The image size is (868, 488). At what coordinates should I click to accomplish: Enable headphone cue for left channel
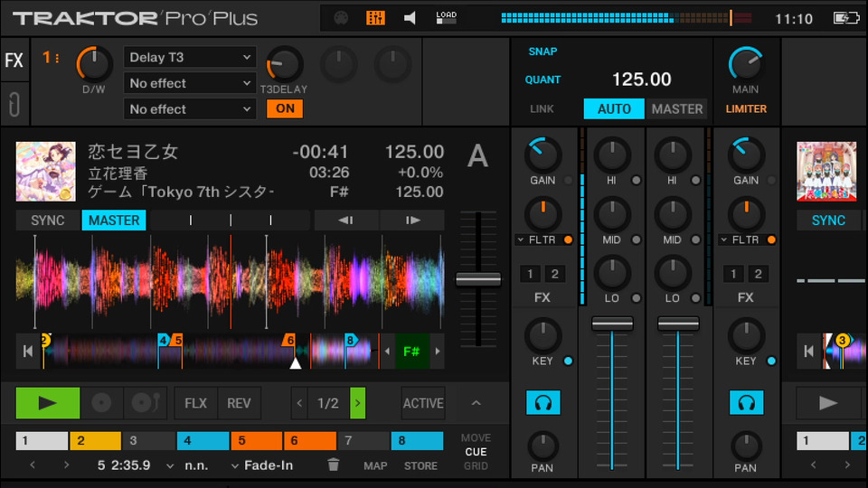[x=543, y=402]
